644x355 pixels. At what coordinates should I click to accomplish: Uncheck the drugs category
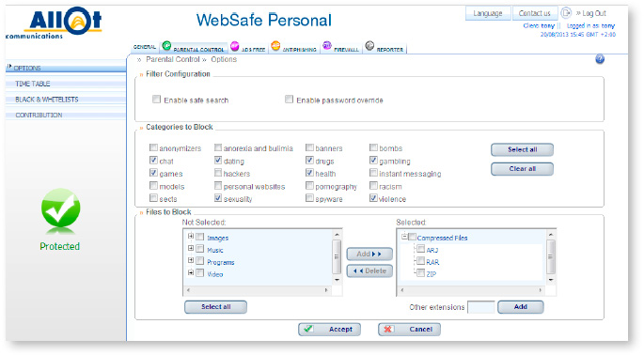(x=309, y=160)
